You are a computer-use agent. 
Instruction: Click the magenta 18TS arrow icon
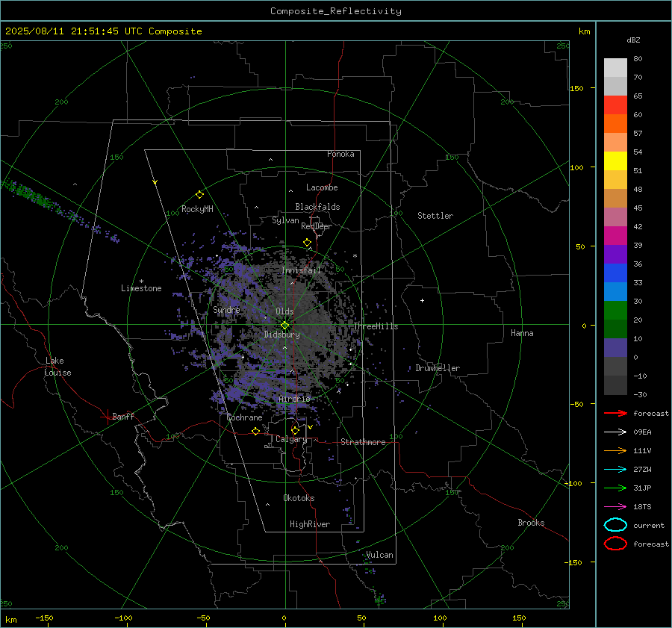coord(615,507)
